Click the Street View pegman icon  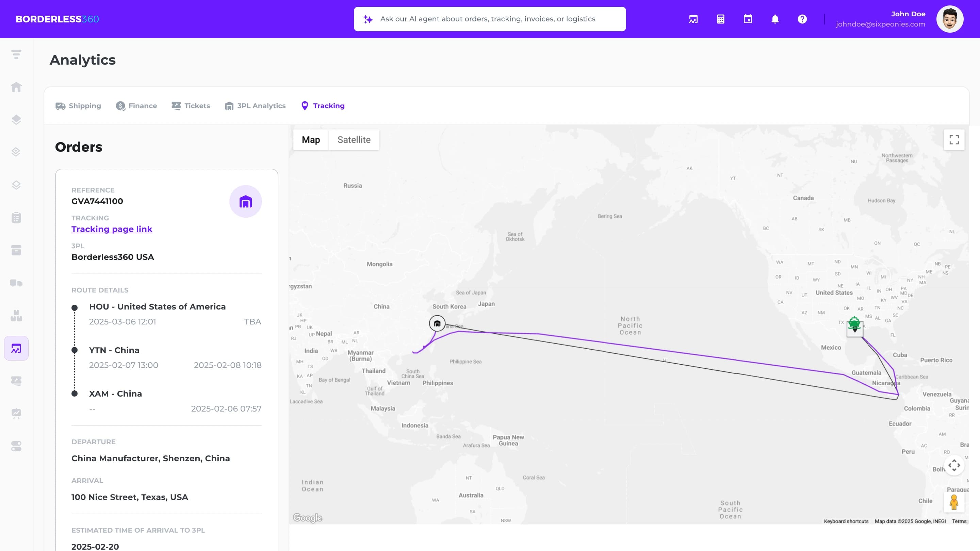click(x=954, y=502)
